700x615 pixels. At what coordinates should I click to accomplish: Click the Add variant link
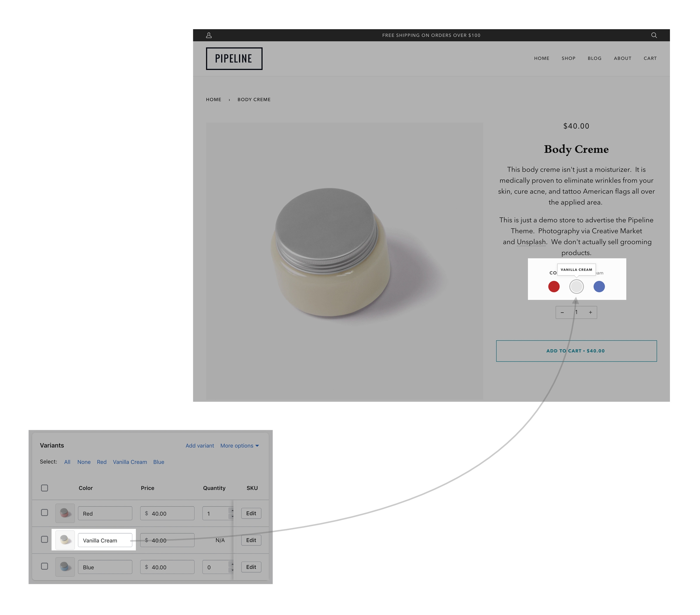pos(200,445)
